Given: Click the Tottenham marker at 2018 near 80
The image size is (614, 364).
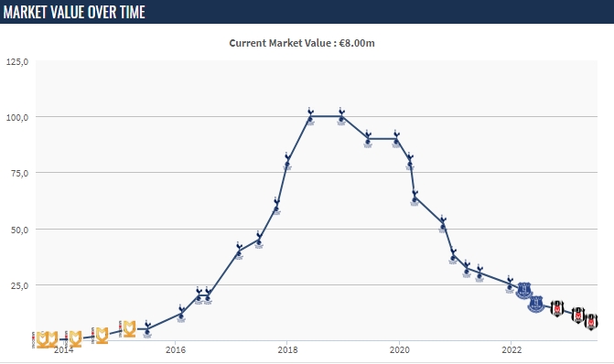Looking at the screenshot, I should [287, 161].
